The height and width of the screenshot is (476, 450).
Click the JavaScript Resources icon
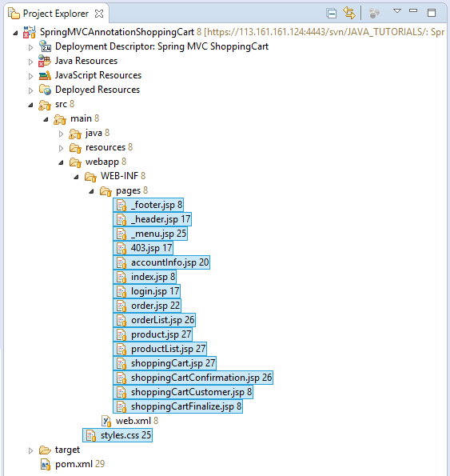coord(45,75)
